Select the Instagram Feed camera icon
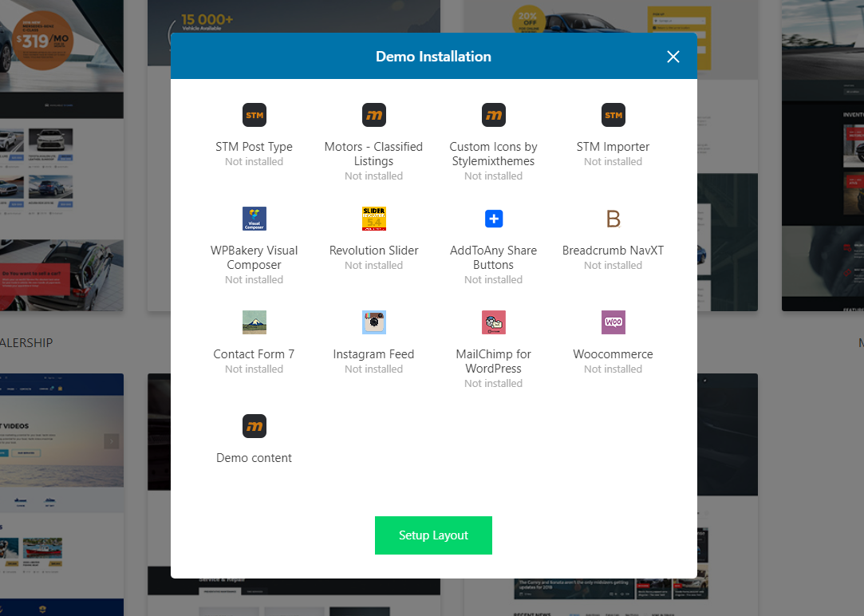This screenshot has width=864, height=616. pyautogui.click(x=373, y=322)
